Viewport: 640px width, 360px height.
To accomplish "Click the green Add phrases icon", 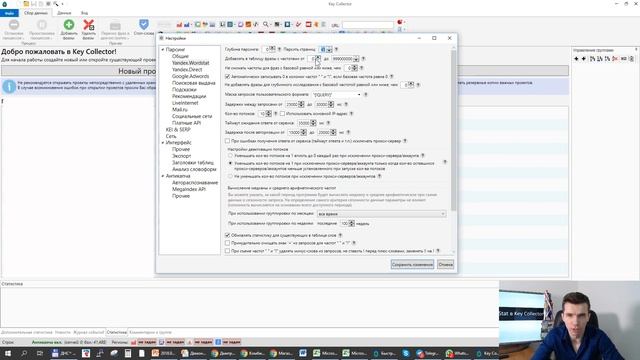I will pos(69,25).
